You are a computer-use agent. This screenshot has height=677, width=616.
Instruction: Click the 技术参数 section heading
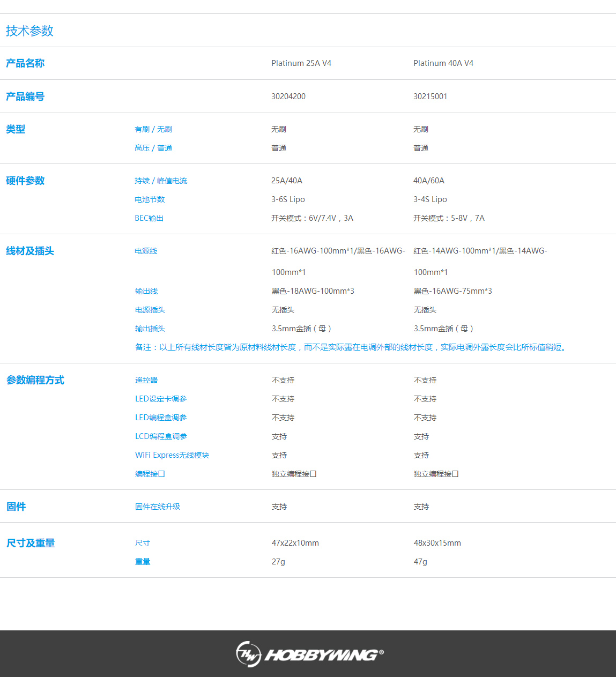click(29, 31)
